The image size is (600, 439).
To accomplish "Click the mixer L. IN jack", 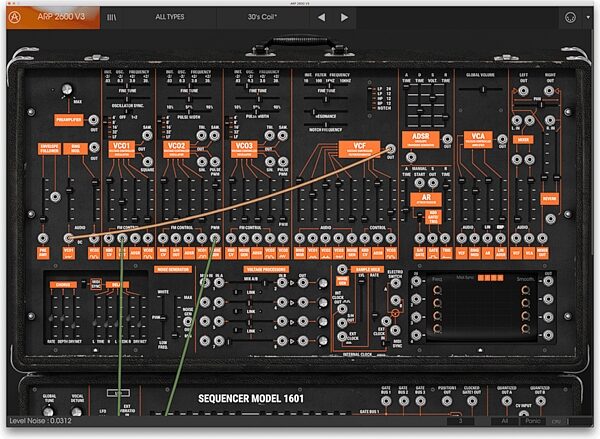I will click(x=517, y=121).
